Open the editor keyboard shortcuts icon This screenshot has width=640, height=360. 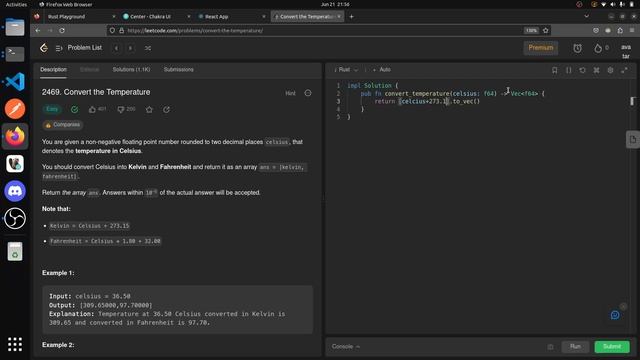click(596, 70)
